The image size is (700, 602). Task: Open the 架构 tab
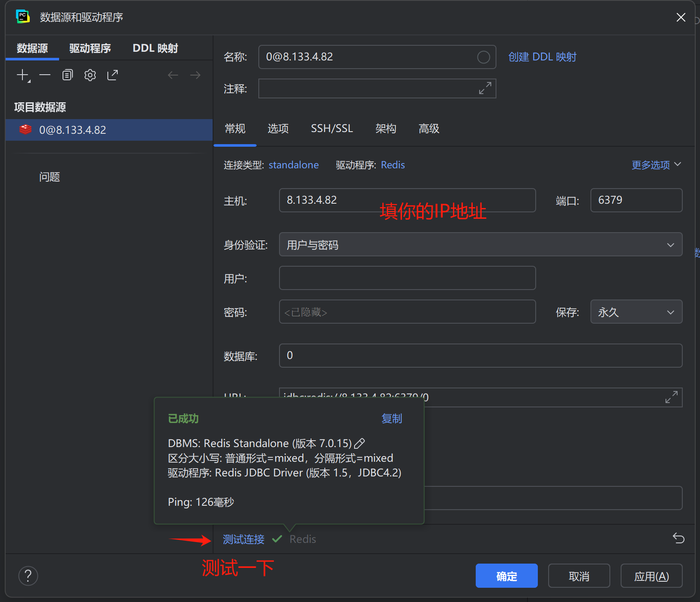tap(386, 129)
